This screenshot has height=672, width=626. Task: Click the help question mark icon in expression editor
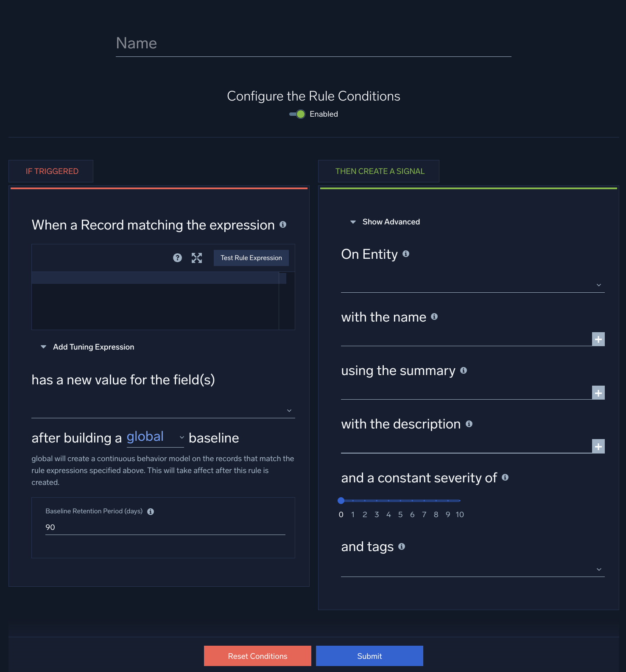pos(177,258)
